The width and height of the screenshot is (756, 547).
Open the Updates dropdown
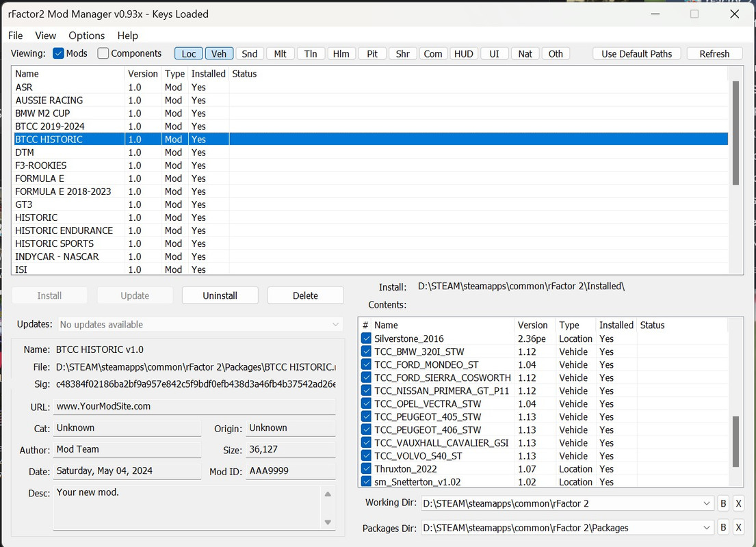point(200,324)
